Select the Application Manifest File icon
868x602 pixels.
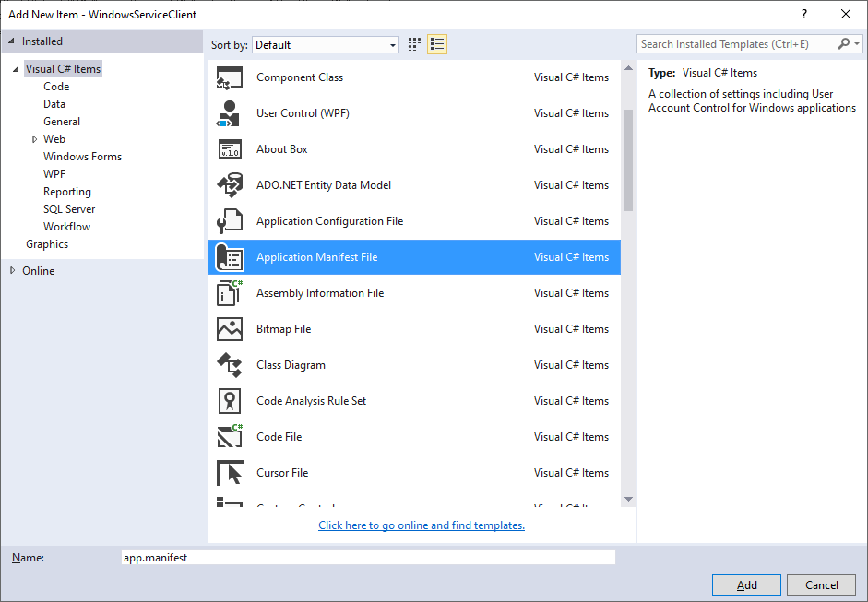(230, 257)
